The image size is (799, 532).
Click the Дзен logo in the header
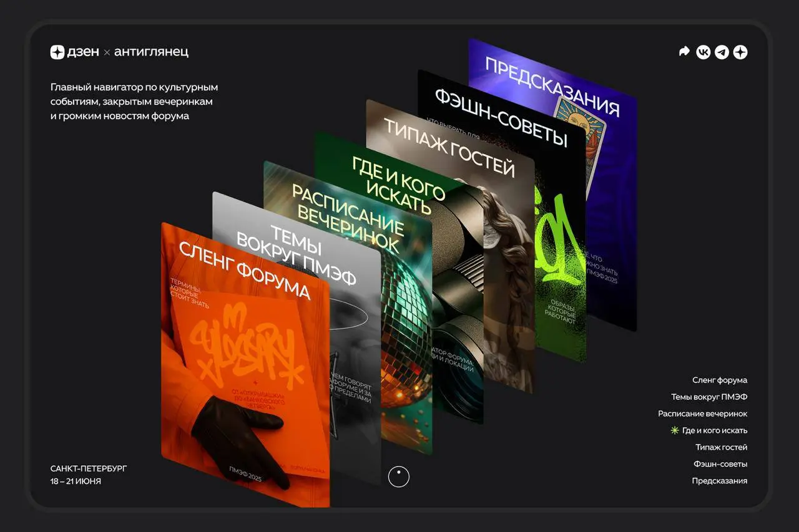click(x=75, y=52)
